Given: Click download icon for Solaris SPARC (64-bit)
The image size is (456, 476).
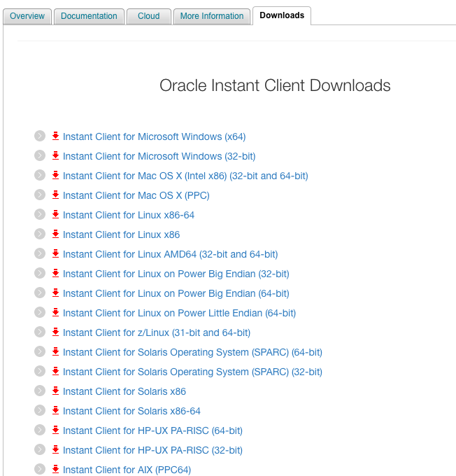Looking at the screenshot, I should (x=55, y=351).
